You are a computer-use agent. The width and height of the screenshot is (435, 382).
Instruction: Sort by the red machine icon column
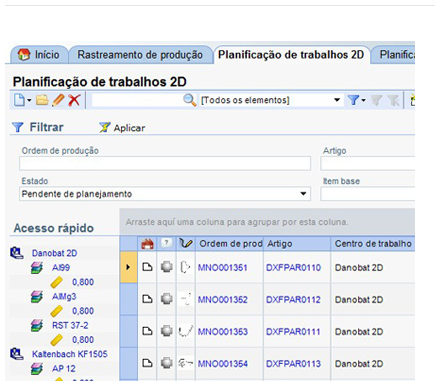tap(147, 244)
